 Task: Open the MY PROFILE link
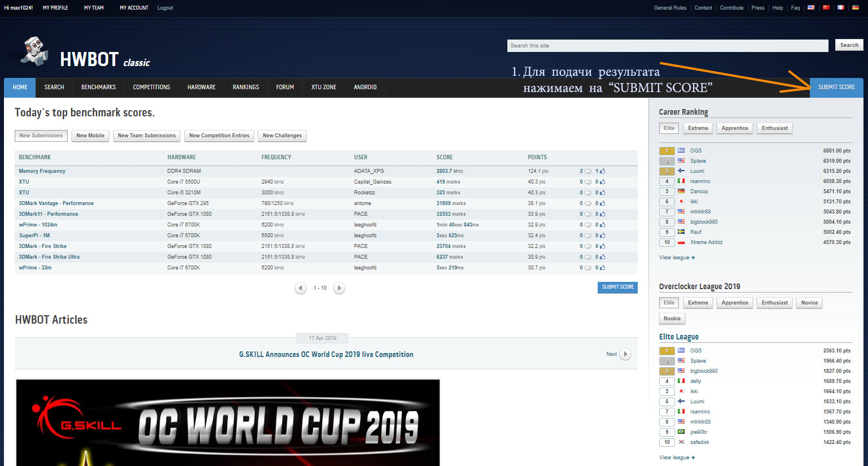click(x=55, y=8)
